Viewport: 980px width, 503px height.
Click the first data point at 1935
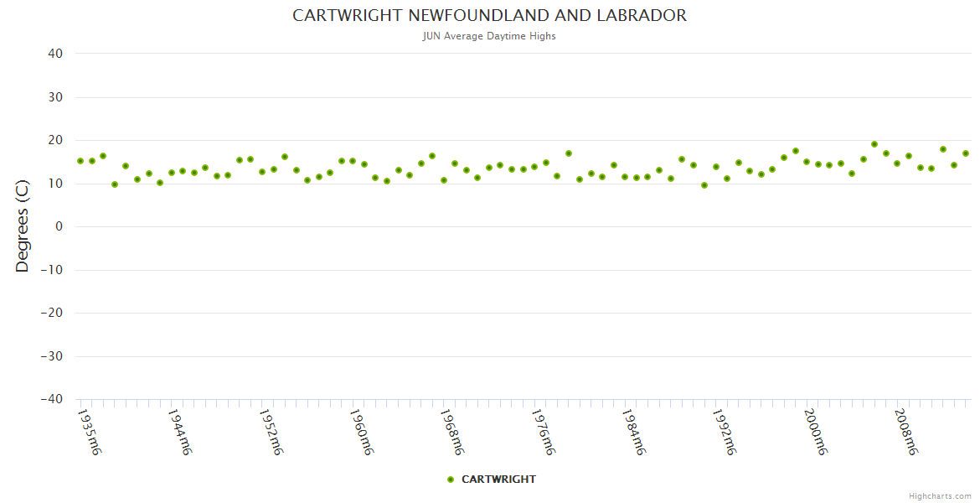pyautogui.click(x=80, y=161)
